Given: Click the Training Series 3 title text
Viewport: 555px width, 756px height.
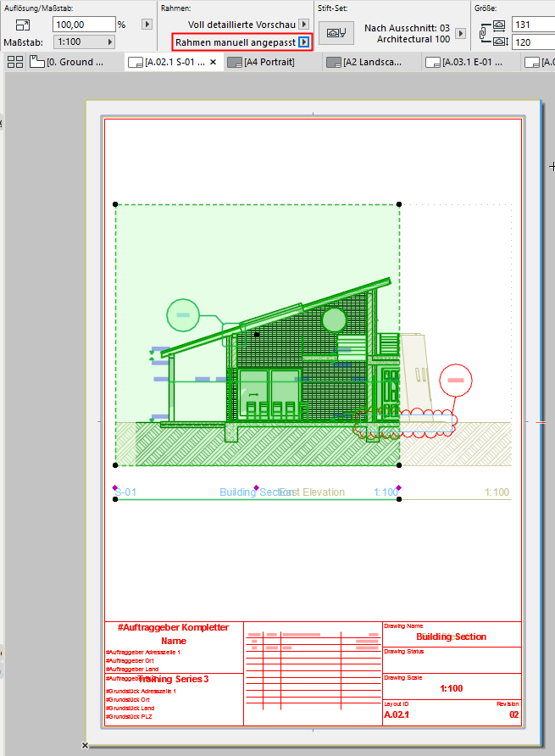Looking at the screenshot, I should pyautogui.click(x=174, y=679).
